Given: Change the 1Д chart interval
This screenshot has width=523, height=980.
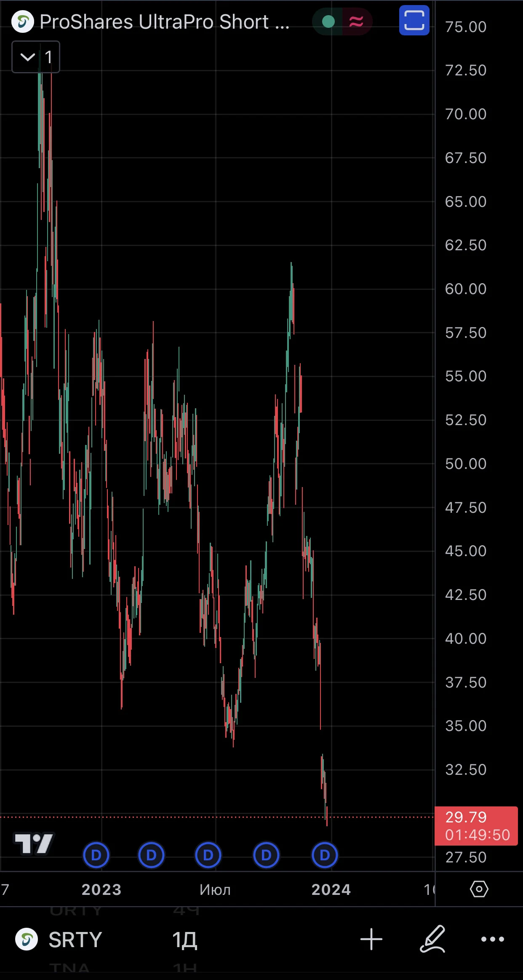Looking at the screenshot, I should click(x=184, y=940).
